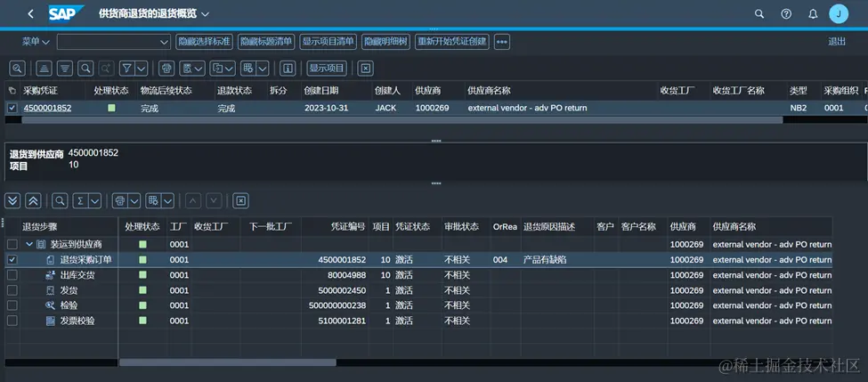Click the 隐藏明细树 button
The height and width of the screenshot is (382, 868).
point(385,42)
